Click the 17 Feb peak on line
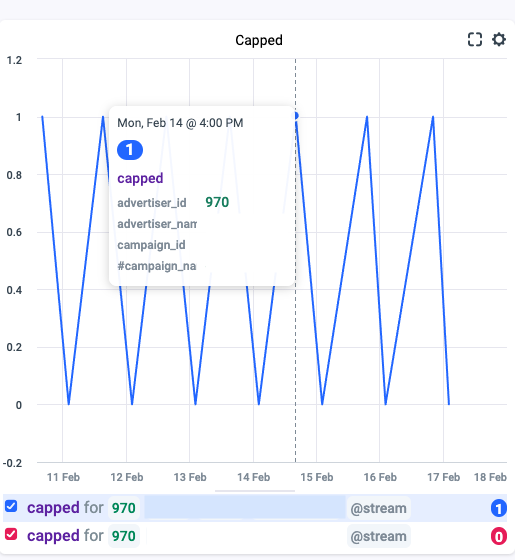 (x=433, y=117)
